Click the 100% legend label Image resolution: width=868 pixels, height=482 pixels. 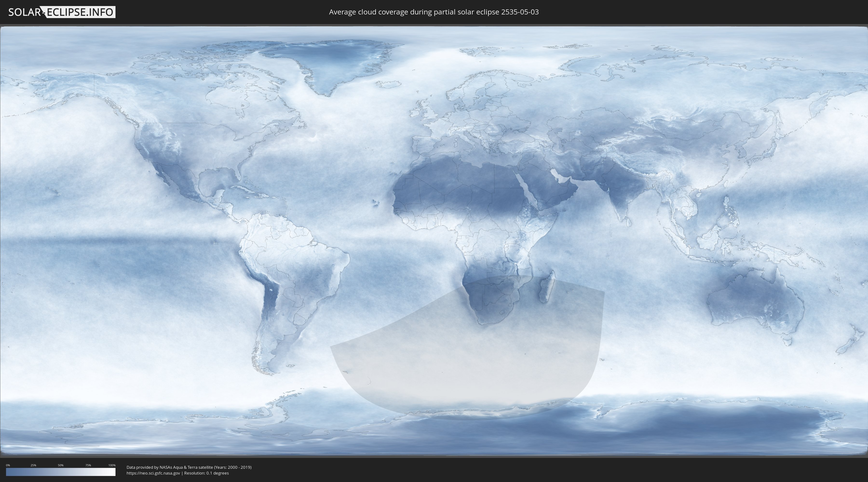click(112, 465)
